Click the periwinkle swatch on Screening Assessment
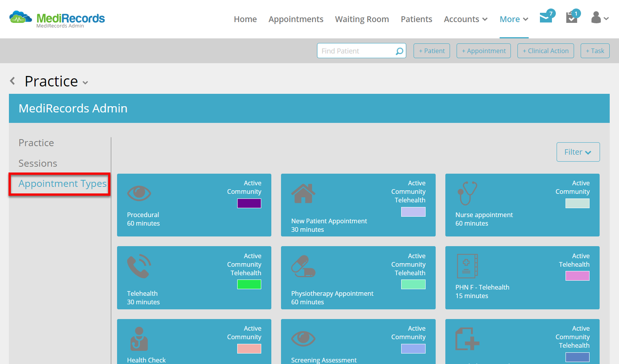 413,348
